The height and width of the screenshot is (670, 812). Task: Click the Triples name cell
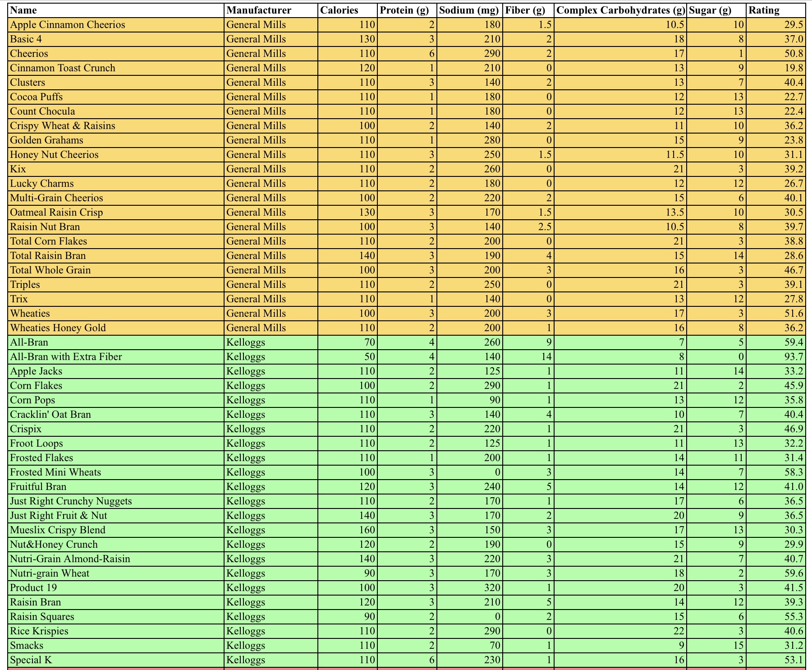[x=116, y=285]
